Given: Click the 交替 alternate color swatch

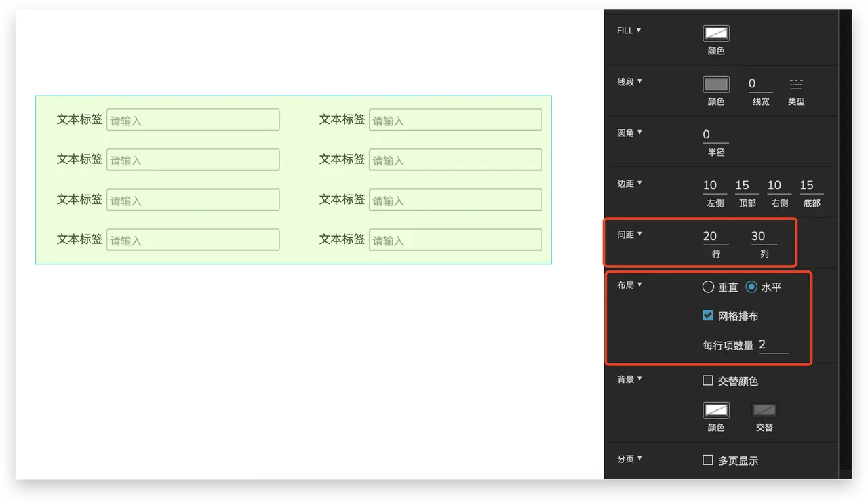Looking at the screenshot, I should click(764, 411).
